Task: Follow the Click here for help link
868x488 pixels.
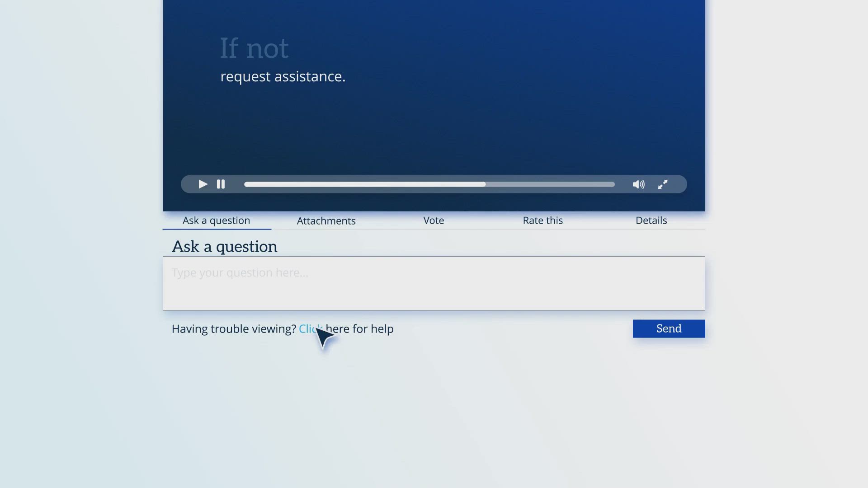Action: [346, 329]
